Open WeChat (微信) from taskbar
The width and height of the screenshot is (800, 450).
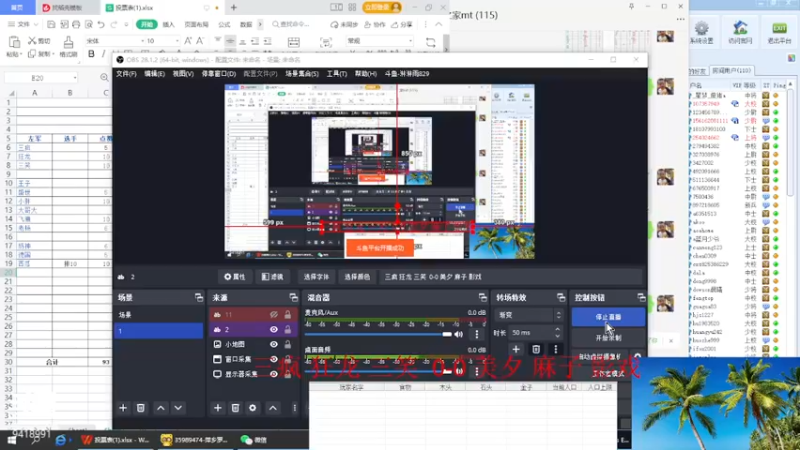click(254, 440)
